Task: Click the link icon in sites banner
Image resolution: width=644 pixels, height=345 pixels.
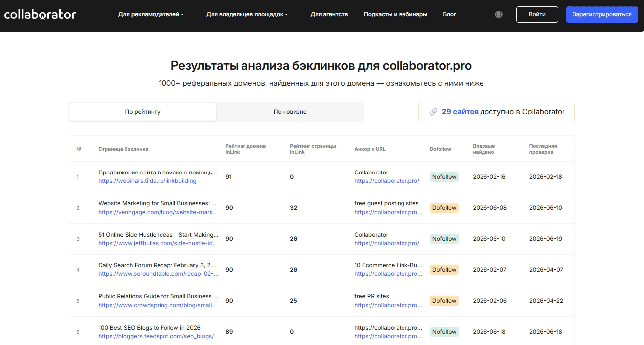Action: (433, 112)
